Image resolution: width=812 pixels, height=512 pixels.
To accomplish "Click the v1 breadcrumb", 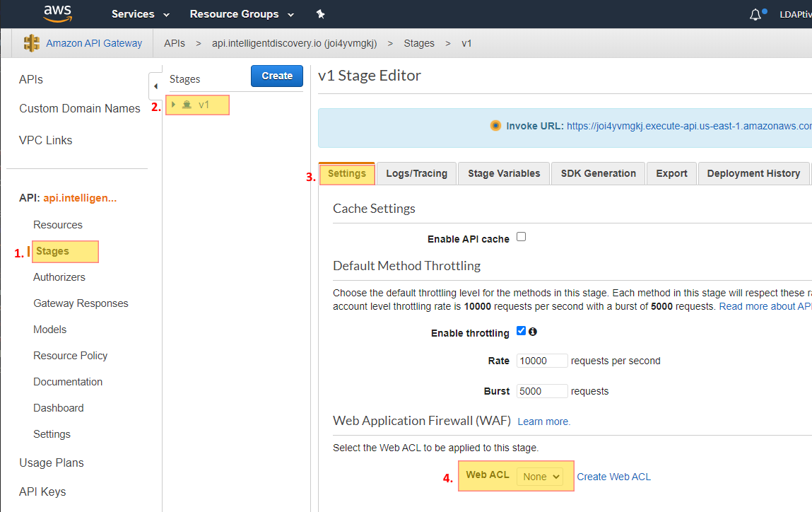I will click(x=466, y=43).
